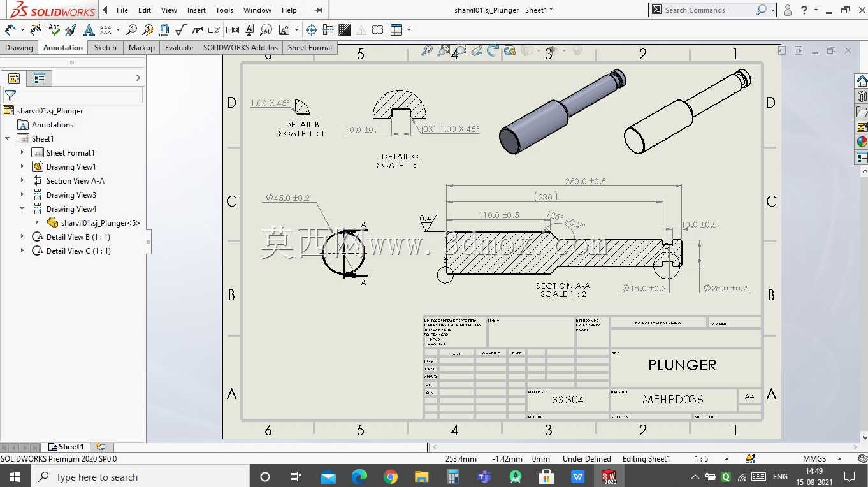Open the File menu
This screenshot has height=487, width=868.
point(122,10)
